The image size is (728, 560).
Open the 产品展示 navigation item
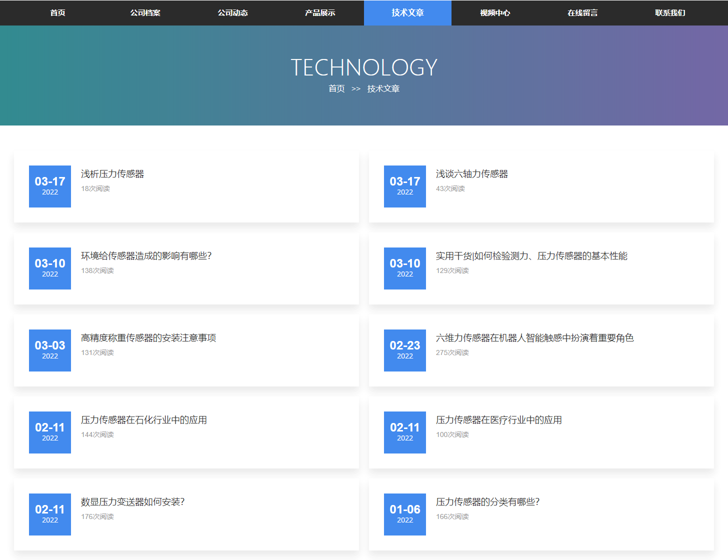coord(320,13)
